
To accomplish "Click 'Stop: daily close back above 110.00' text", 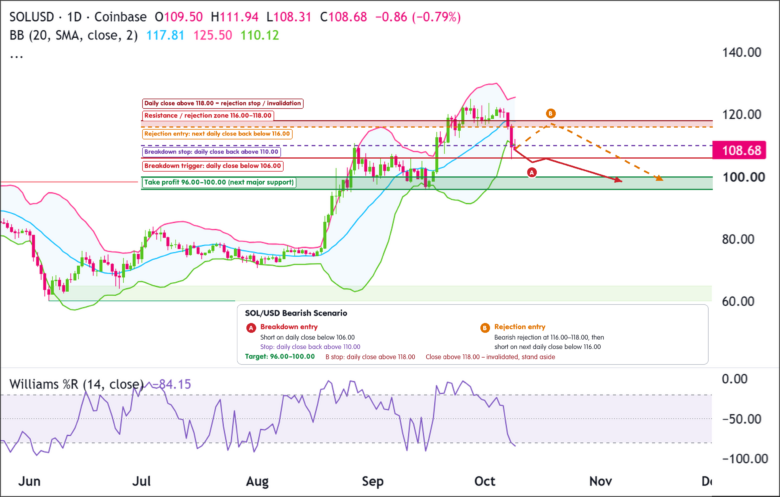I will [310, 347].
